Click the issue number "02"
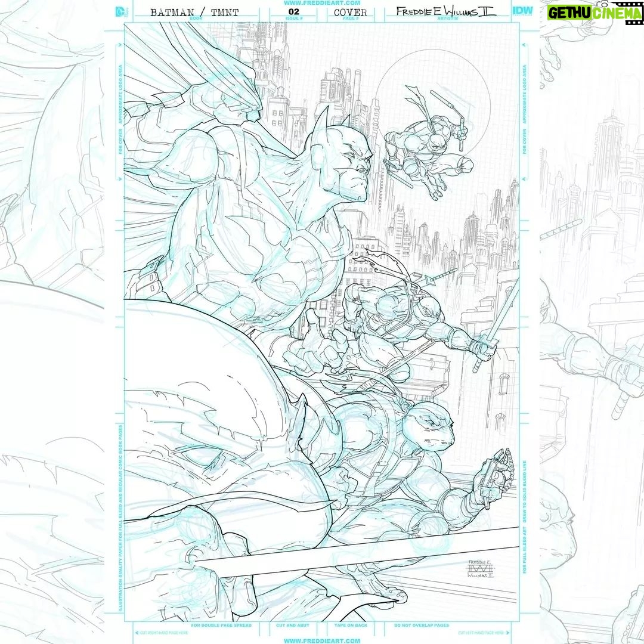Screen dimensions: 644x644 point(293,11)
